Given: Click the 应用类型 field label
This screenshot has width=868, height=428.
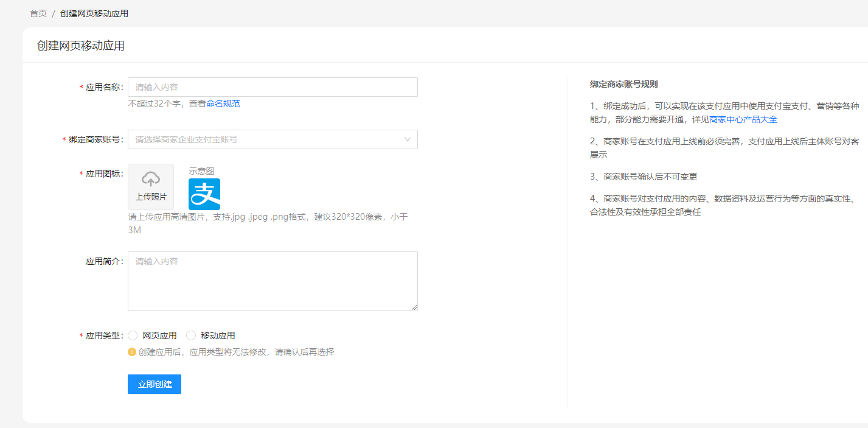Looking at the screenshot, I should 104,335.
